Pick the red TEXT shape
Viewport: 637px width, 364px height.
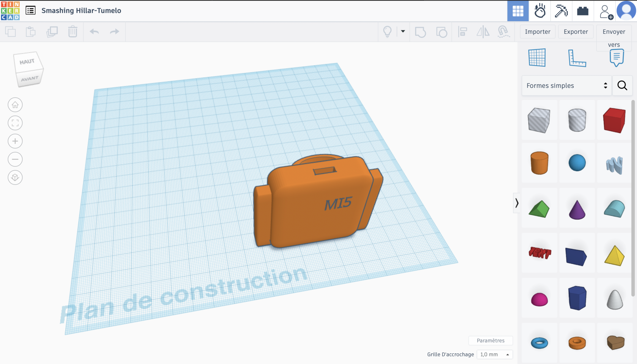pyautogui.click(x=540, y=253)
